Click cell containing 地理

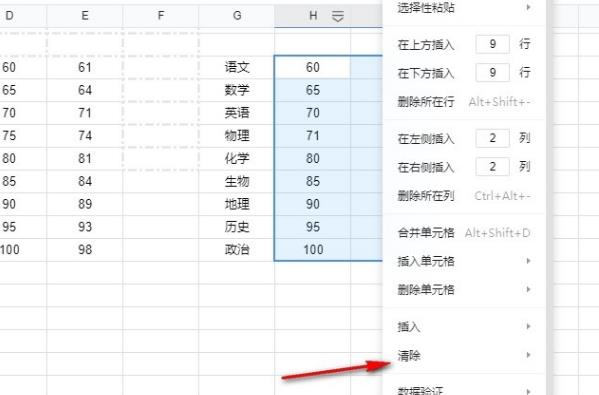[x=237, y=204]
